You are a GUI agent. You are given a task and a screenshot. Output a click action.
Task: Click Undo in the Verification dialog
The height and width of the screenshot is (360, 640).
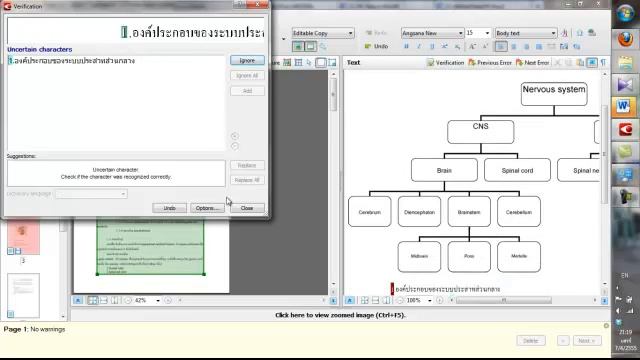[169, 208]
